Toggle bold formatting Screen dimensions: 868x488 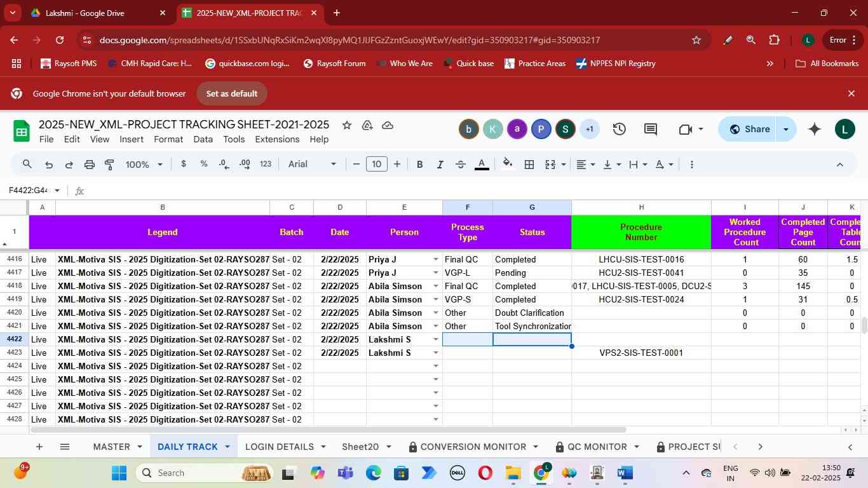coord(419,165)
